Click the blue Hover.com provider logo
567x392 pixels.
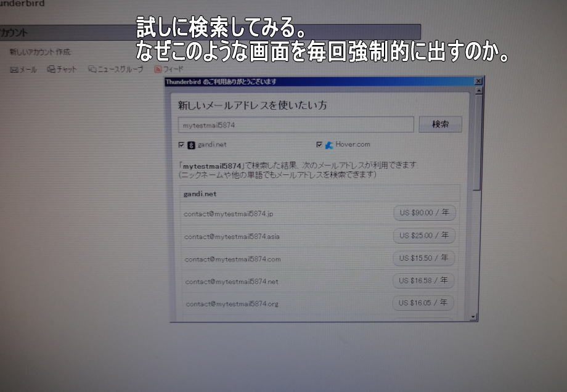pos(329,145)
